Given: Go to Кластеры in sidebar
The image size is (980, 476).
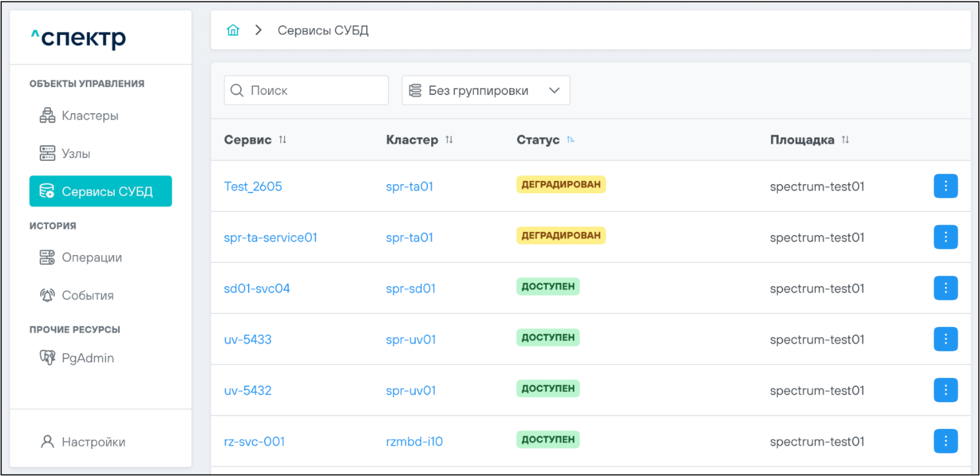Looking at the screenshot, I should [90, 116].
